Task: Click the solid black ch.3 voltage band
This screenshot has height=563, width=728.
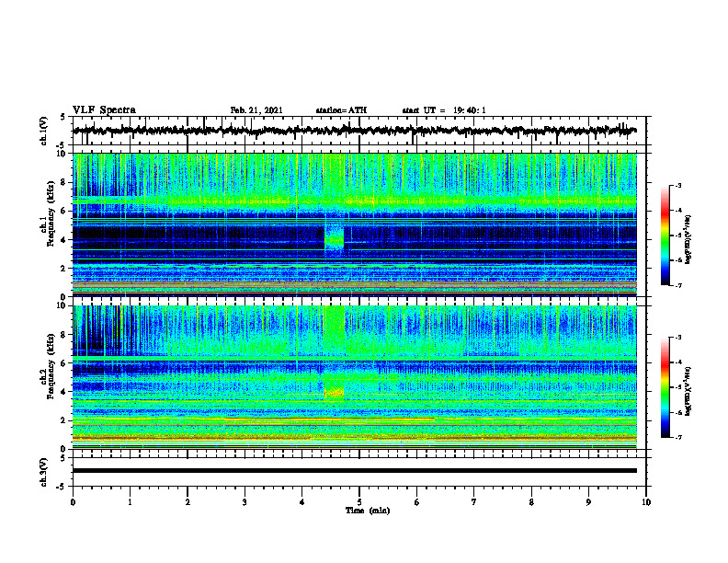Action: (x=354, y=471)
